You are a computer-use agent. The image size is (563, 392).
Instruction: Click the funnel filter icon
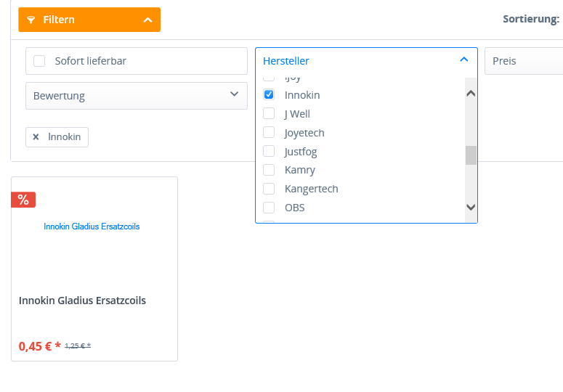(31, 20)
